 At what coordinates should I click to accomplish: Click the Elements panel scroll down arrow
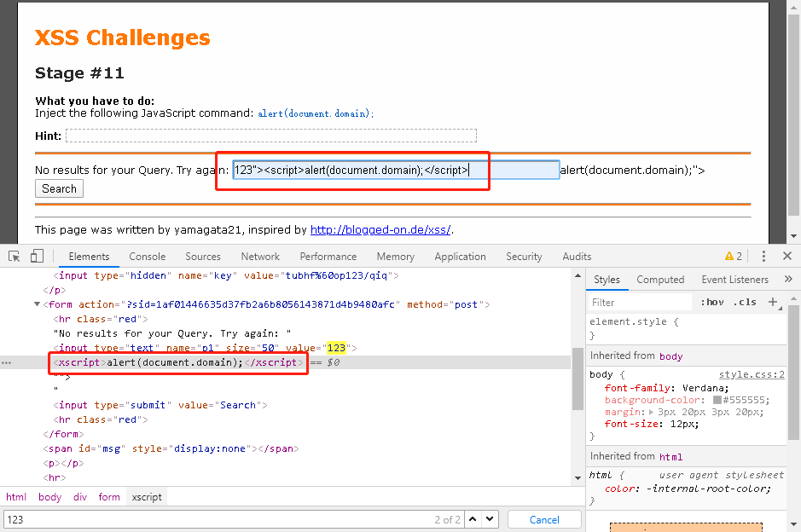[578, 478]
